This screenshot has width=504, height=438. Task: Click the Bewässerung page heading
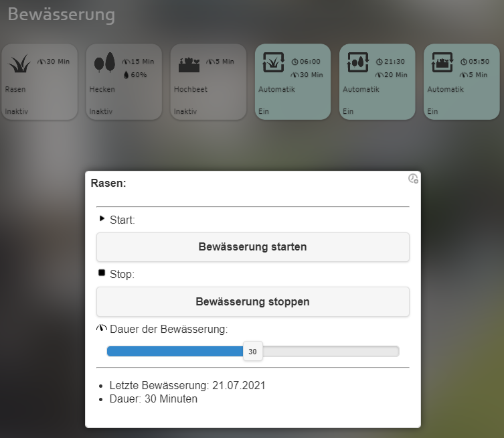coord(62,15)
